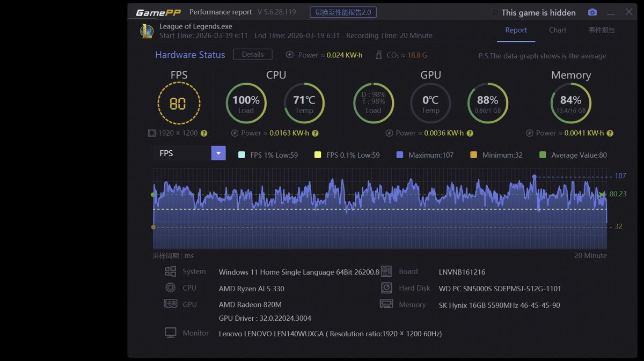The width and height of the screenshot is (644, 361).
Task: Toggle the FPS 0.1% Low legend series
Action: pyautogui.click(x=318, y=155)
